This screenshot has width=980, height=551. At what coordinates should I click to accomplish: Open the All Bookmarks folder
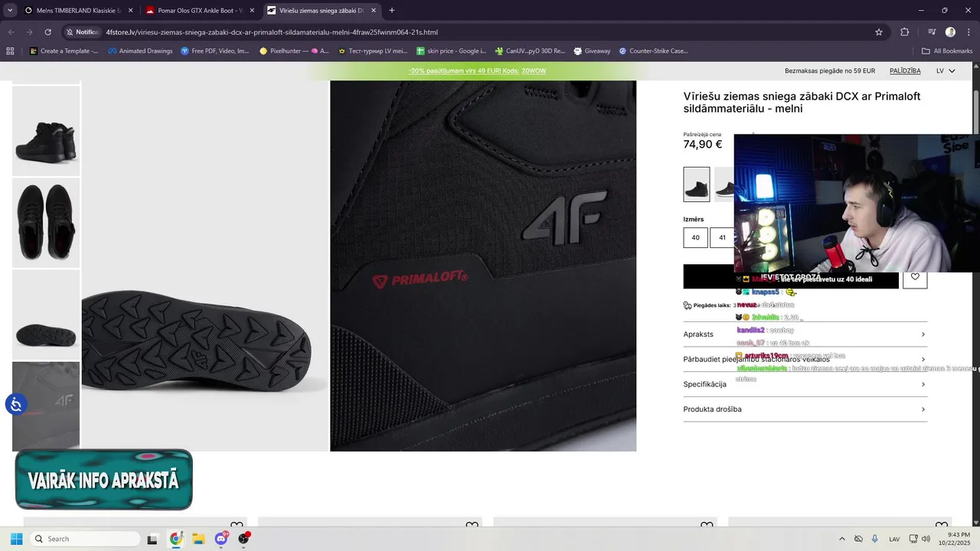(947, 51)
